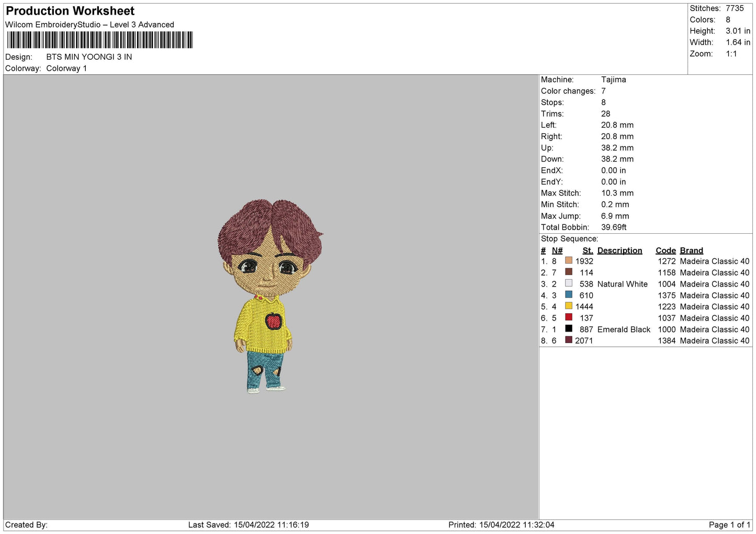Click the design name BTS MIN YOONGI 3 IN
The width and height of the screenshot is (756, 534).
89,57
